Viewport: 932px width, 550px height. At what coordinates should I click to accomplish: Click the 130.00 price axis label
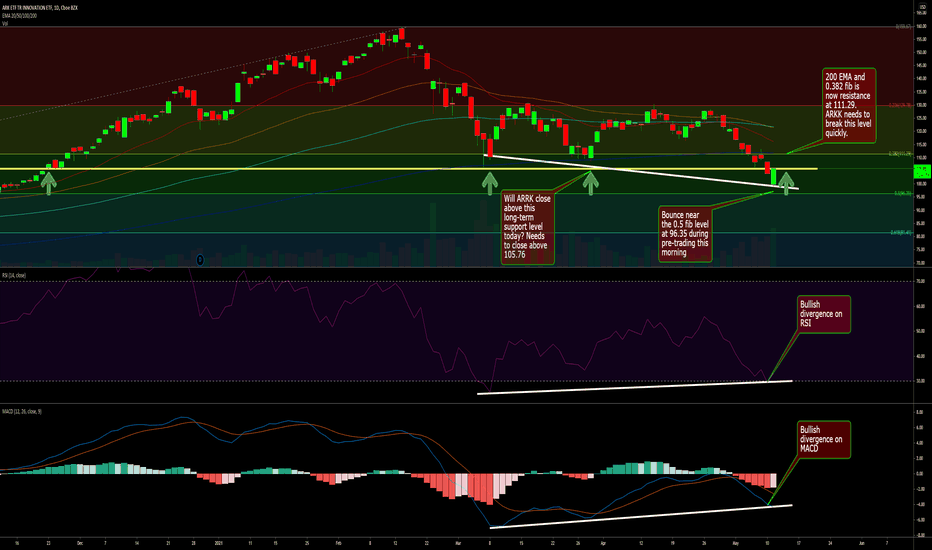(922, 105)
